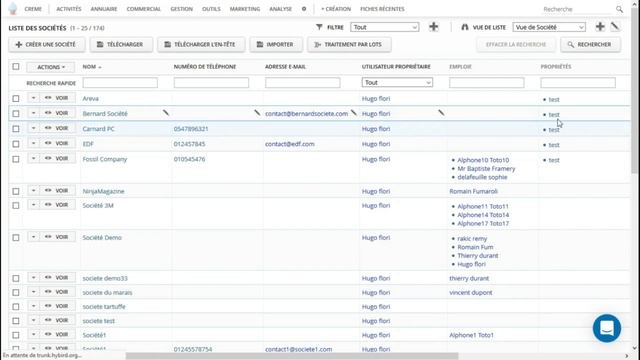Image resolution: width=640 pixels, height=360 pixels.
Task: Open the Gestion menu
Action: [x=181, y=9]
